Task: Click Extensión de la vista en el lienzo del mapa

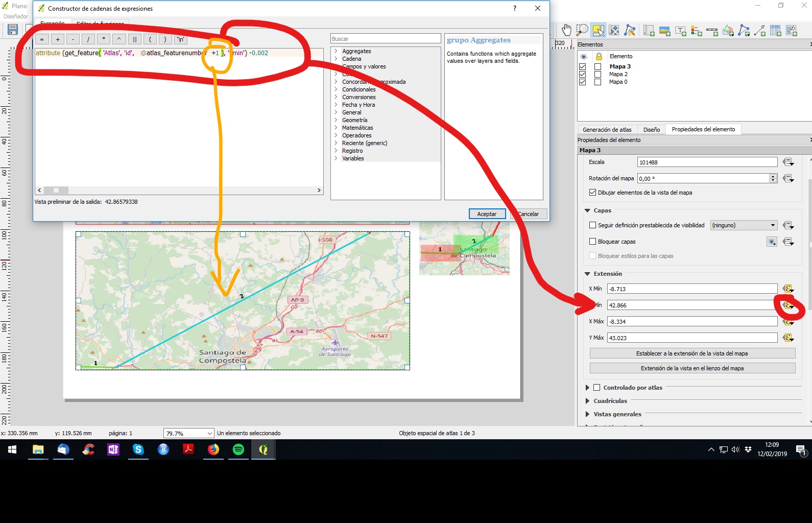Action: (x=692, y=368)
